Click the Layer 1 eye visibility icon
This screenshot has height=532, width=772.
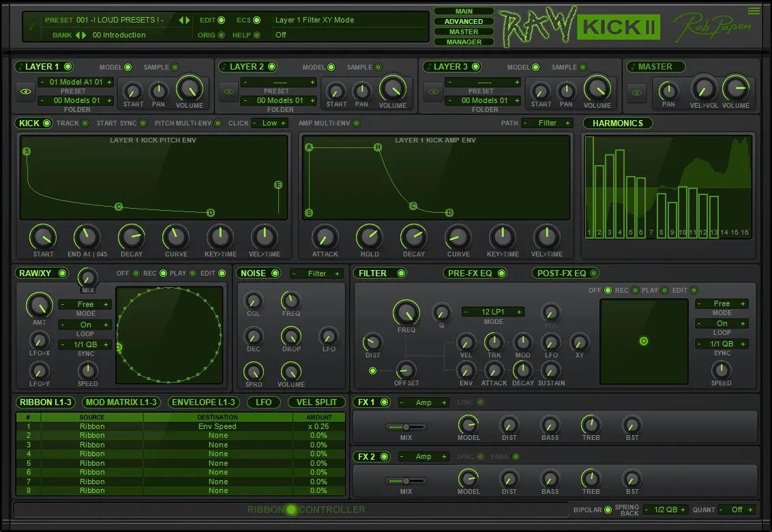[26, 91]
